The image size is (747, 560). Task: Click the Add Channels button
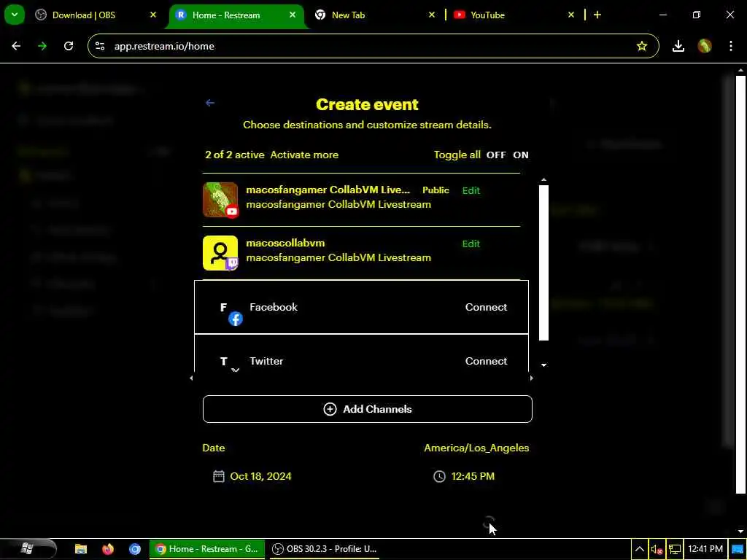point(368,409)
